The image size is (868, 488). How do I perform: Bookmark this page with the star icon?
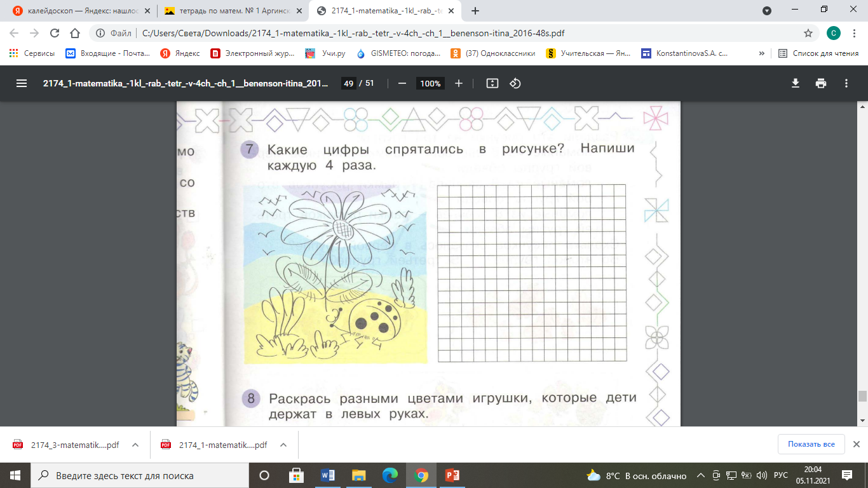[808, 33]
